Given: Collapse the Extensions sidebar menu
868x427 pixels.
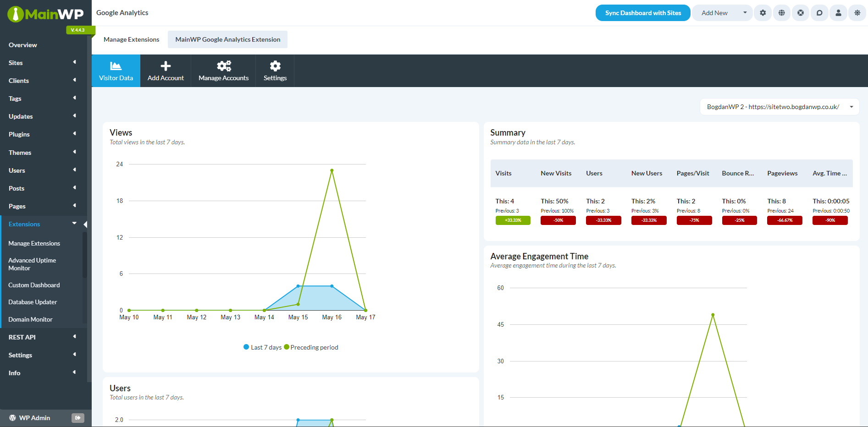Looking at the screenshot, I should (74, 224).
